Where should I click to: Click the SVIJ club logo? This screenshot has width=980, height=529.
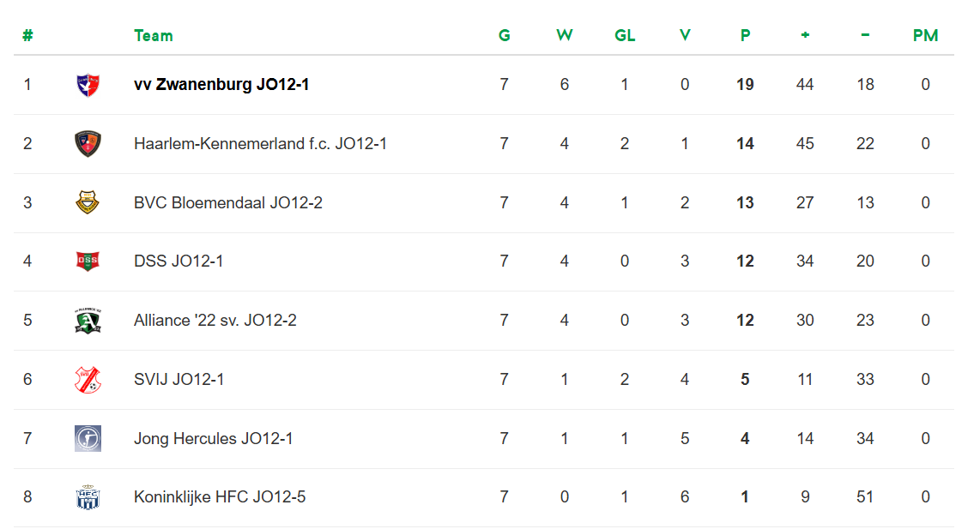pos(88,380)
